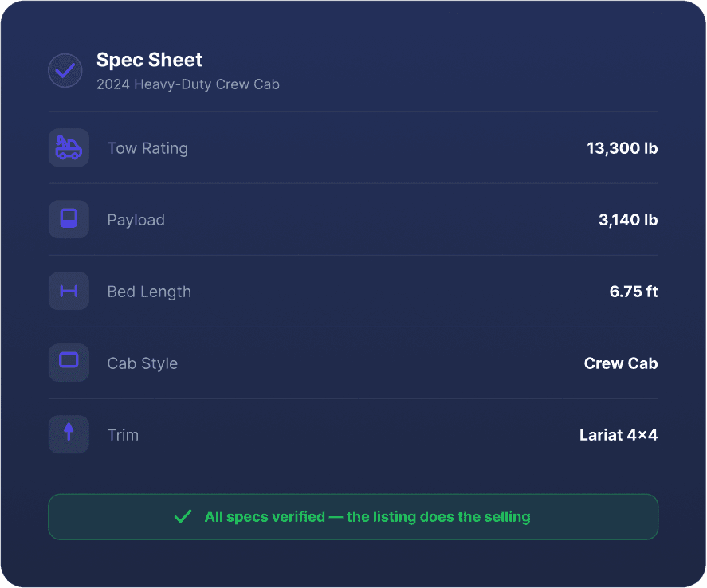Click the Trim label

point(123,435)
